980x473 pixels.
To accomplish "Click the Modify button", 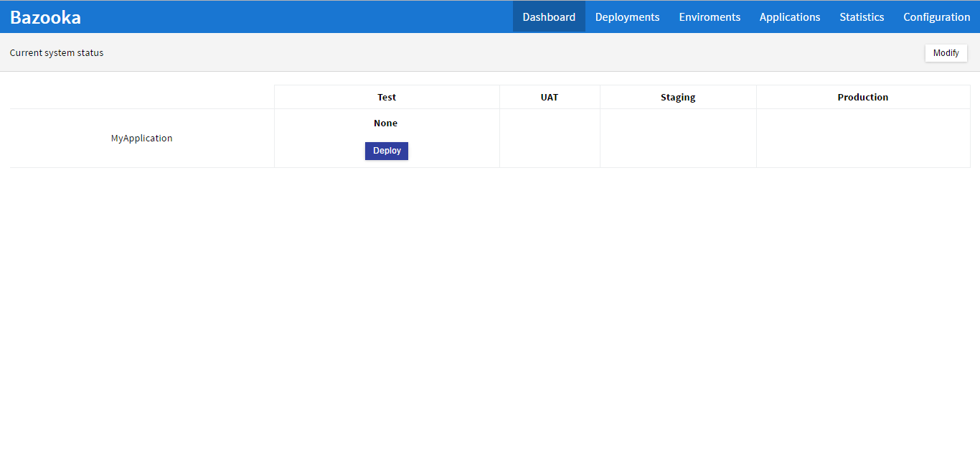I will pyautogui.click(x=946, y=53).
